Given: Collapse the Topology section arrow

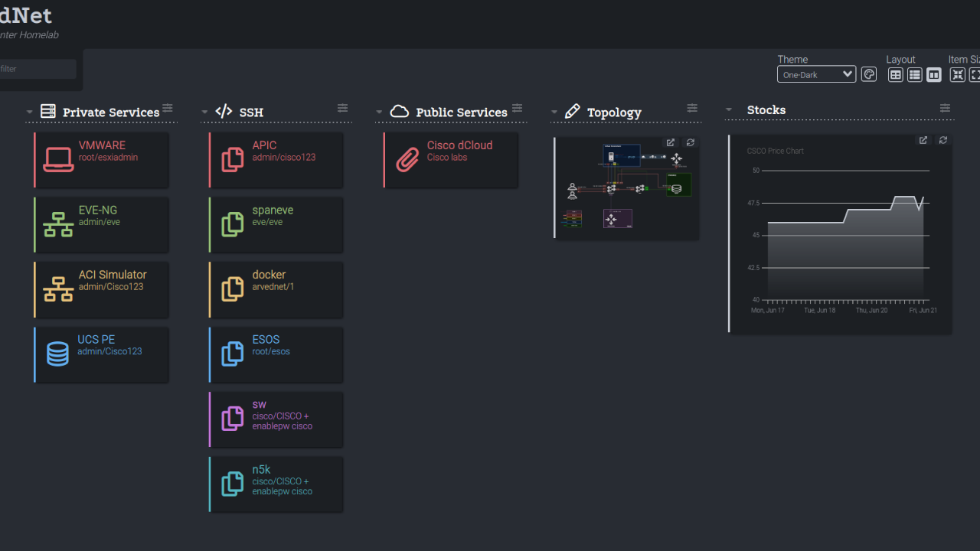Looking at the screenshot, I should (554, 112).
